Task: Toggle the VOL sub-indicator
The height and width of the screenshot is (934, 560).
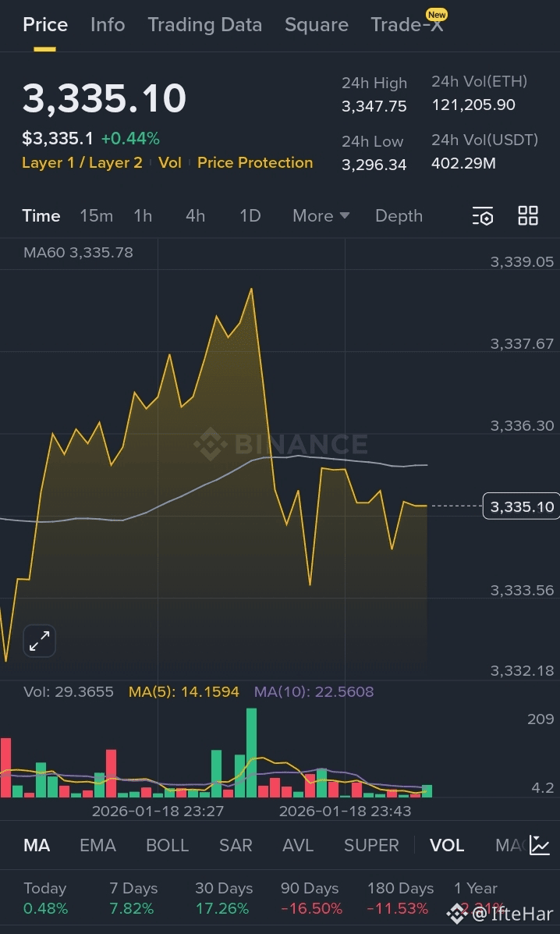Action: pos(447,845)
